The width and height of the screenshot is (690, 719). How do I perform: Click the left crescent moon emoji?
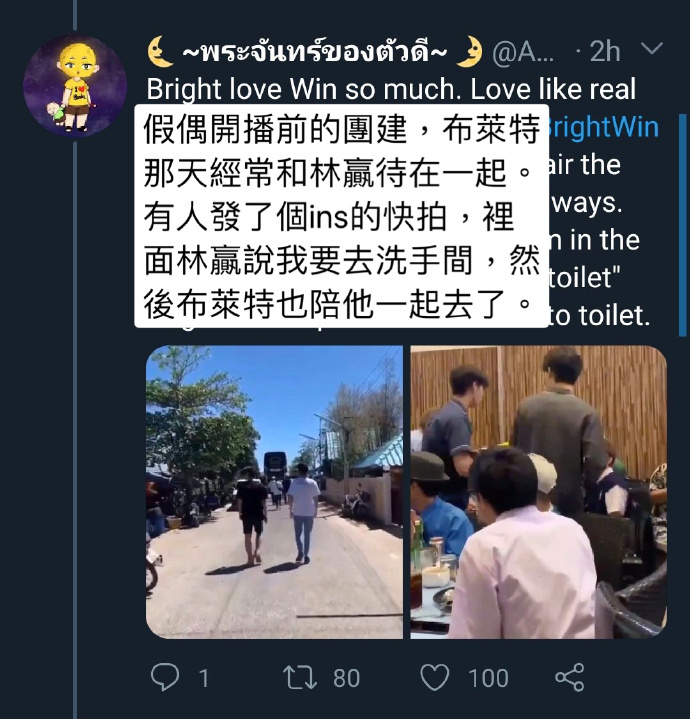point(160,51)
